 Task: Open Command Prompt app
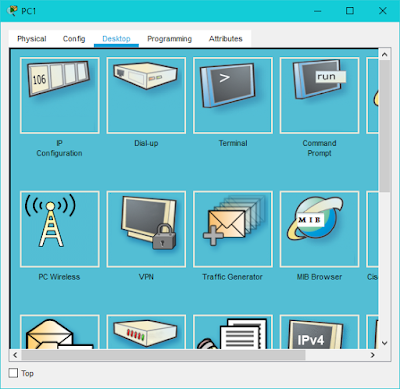319,95
